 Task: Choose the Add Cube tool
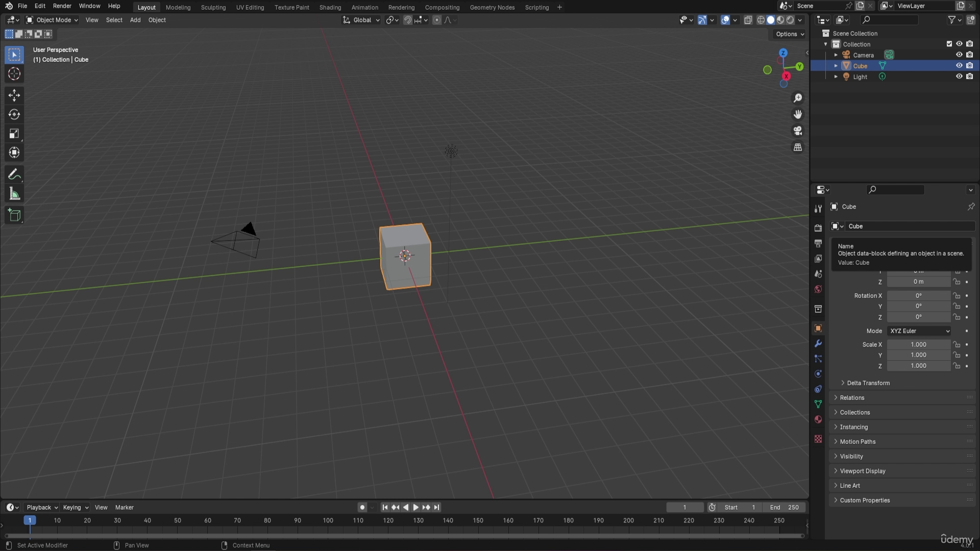pos(14,215)
